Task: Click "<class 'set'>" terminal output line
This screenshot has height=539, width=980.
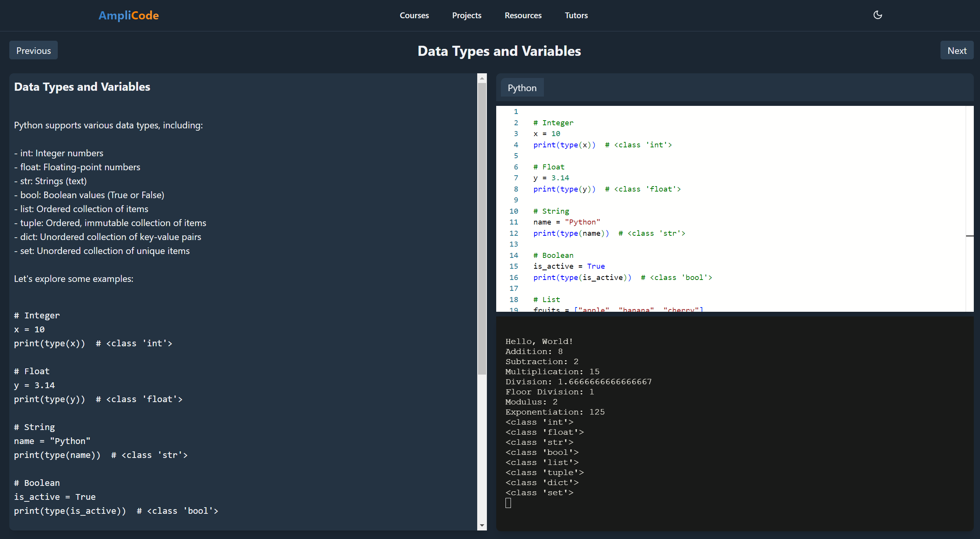Action: click(x=539, y=493)
